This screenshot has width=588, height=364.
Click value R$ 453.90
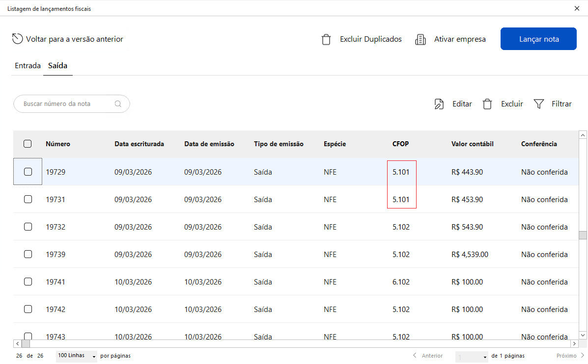(x=467, y=200)
